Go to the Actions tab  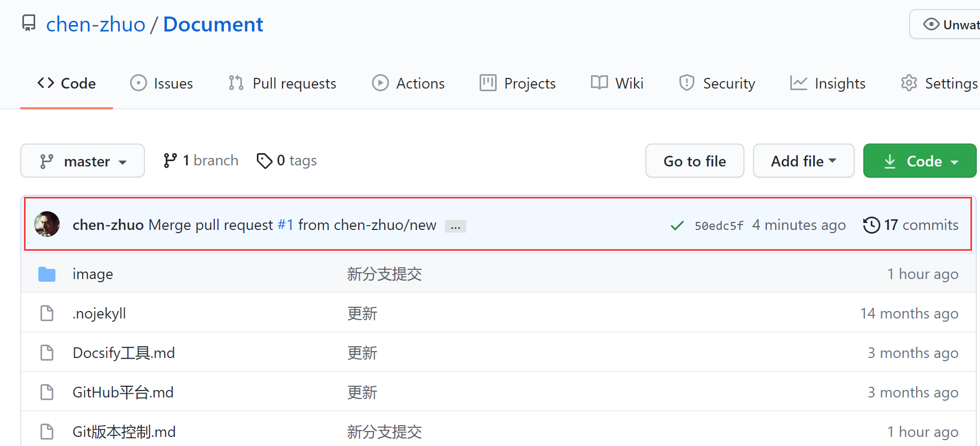point(408,84)
